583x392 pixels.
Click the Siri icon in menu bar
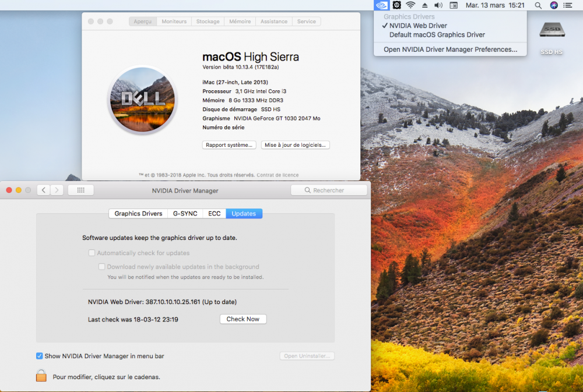[x=554, y=5]
